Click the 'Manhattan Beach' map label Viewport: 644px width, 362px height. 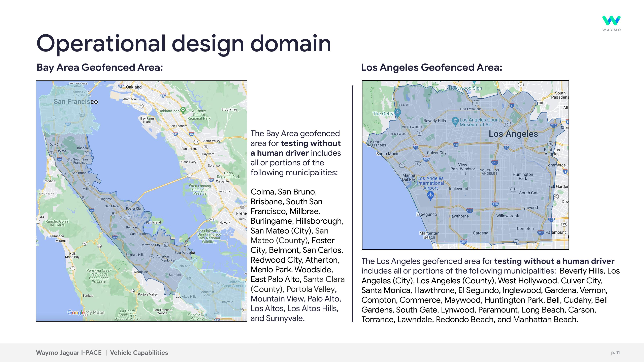point(429,235)
